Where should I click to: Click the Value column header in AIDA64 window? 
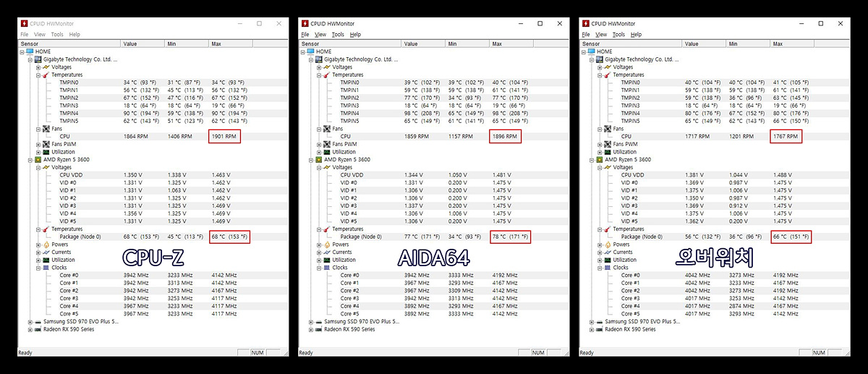point(424,43)
